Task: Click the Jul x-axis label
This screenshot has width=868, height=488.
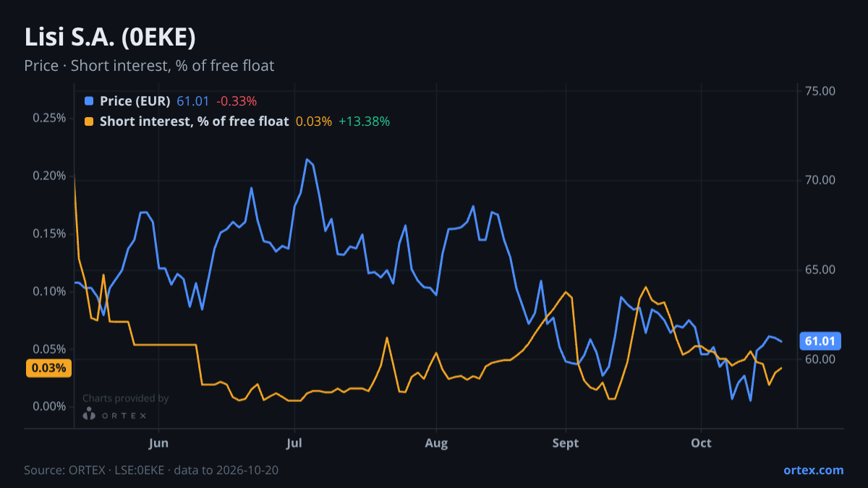Action: tap(294, 442)
